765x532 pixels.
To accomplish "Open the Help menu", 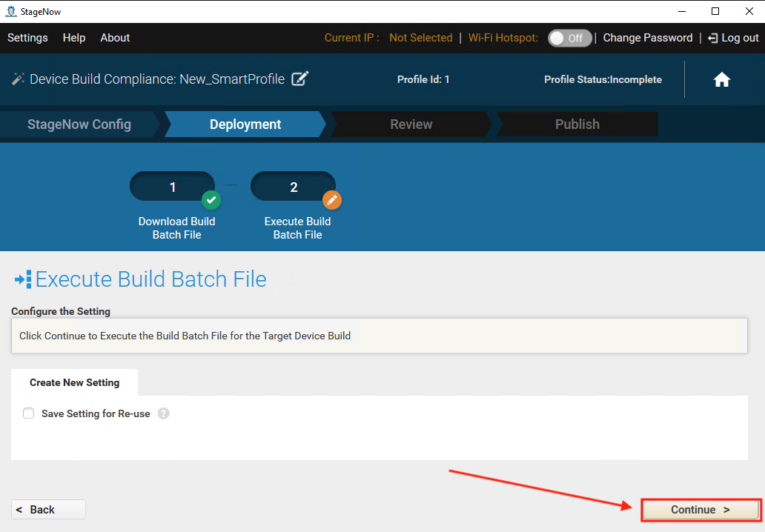I will pos(74,38).
